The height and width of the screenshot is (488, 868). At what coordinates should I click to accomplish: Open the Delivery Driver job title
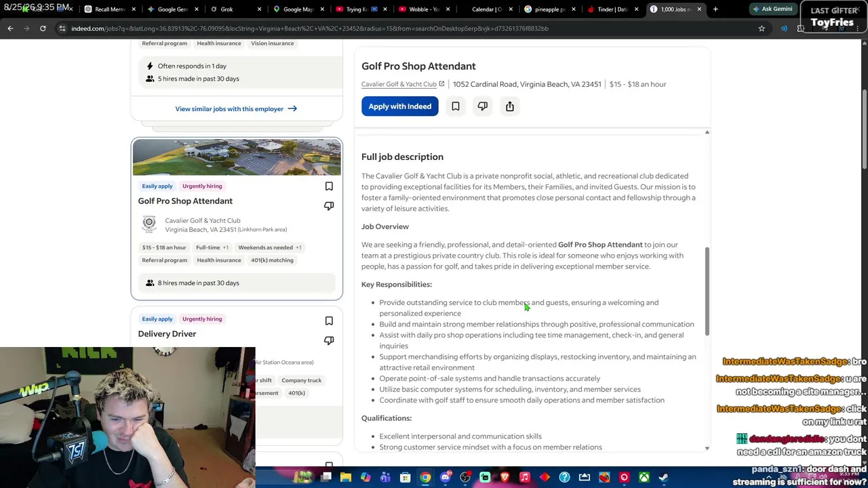coord(167,333)
